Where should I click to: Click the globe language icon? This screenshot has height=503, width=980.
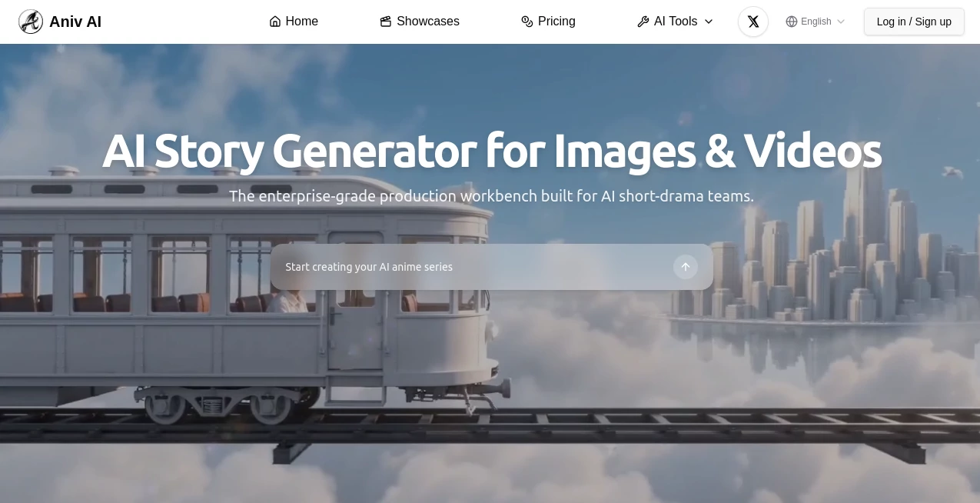792,22
